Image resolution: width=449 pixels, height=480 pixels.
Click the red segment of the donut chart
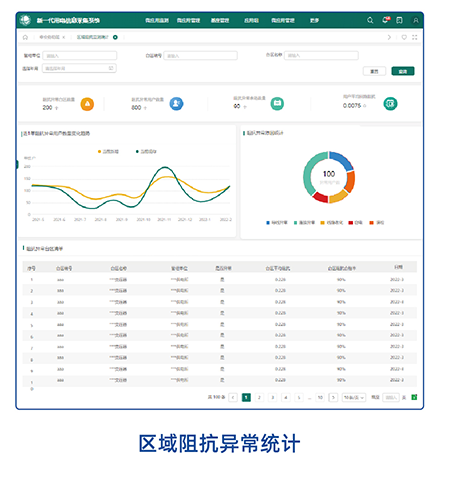[x=320, y=197]
